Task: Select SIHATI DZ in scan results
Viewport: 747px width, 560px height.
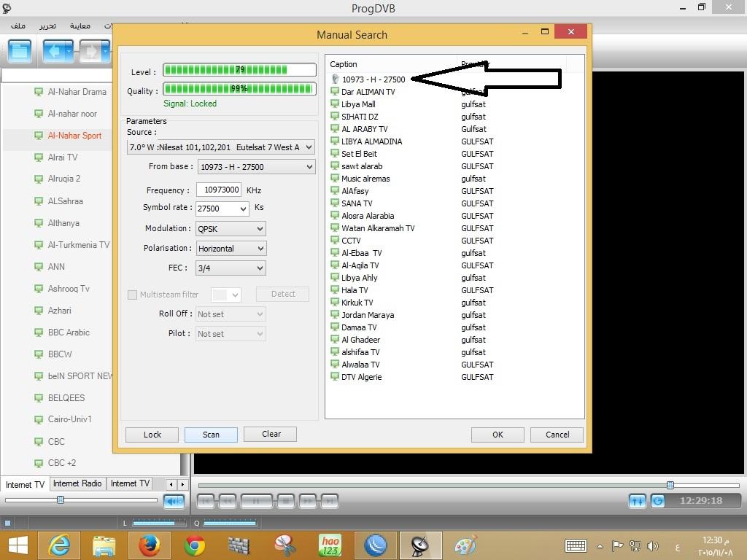Action: click(360, 117)
